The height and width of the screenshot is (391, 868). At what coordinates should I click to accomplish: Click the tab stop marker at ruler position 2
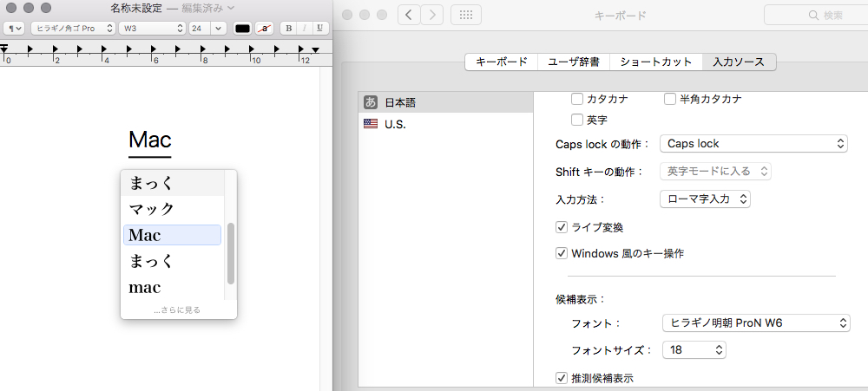pos(56,49)
